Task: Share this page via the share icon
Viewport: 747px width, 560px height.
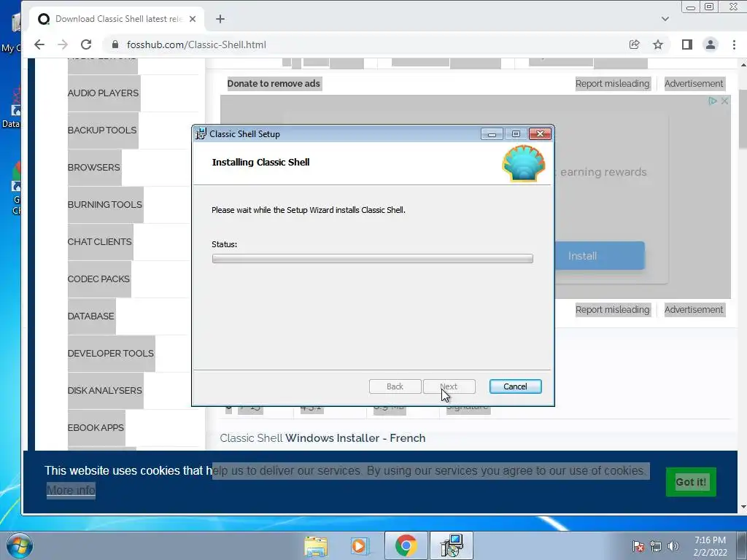Action: point(634,44)
